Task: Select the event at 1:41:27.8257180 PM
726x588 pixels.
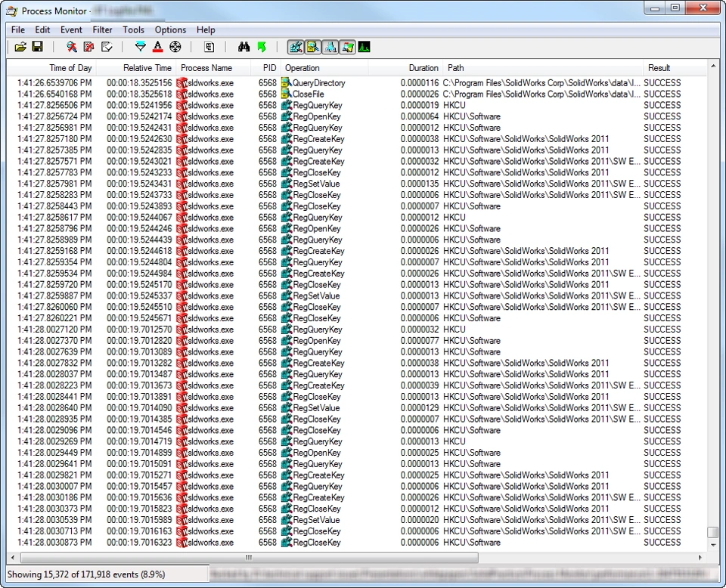Action: (x=356, y=139)
